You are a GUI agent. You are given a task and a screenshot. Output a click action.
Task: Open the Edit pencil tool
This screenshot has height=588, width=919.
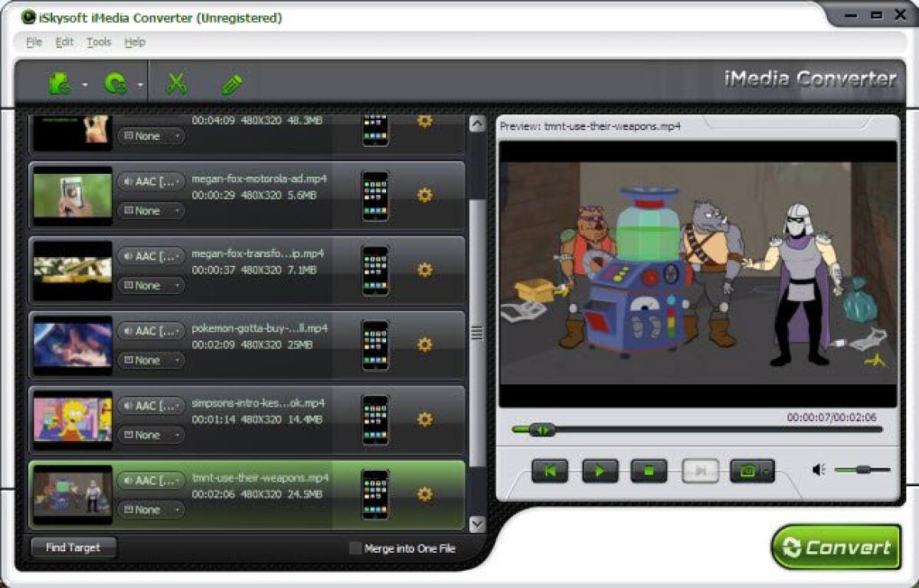pyautogui.click(x=231, y=83)
